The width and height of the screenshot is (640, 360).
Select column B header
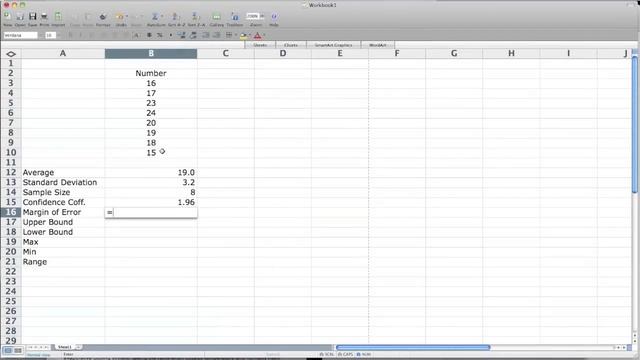pos(151,53)
